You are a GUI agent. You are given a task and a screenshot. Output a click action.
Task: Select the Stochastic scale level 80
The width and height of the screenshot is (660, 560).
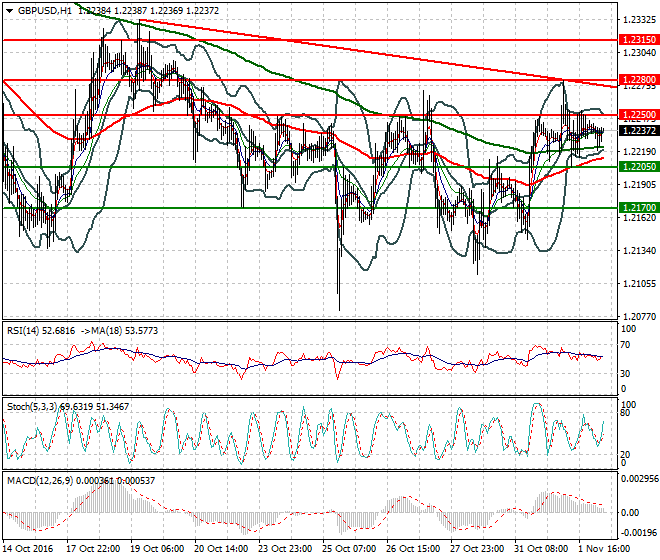tap(625, 413)
